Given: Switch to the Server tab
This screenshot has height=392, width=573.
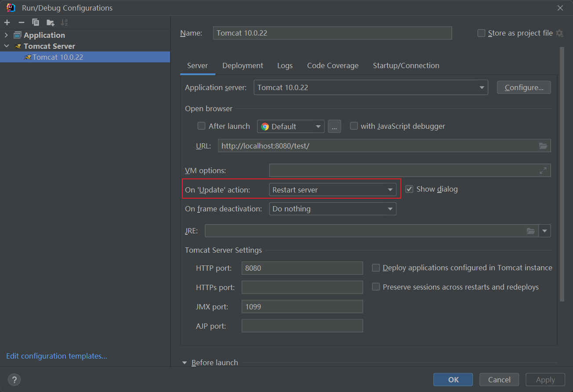Looking at the screenshot, I should [x=197, y=65].
